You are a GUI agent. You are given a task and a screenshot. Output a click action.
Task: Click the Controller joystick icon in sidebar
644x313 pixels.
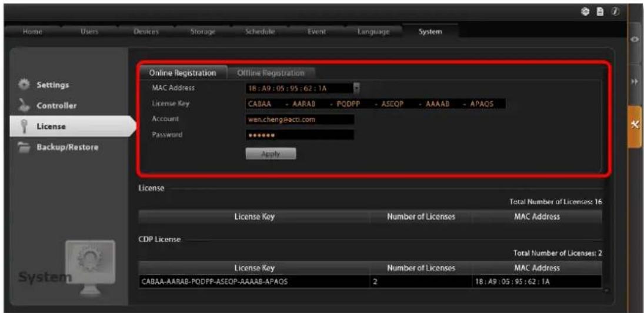(25, 105)
